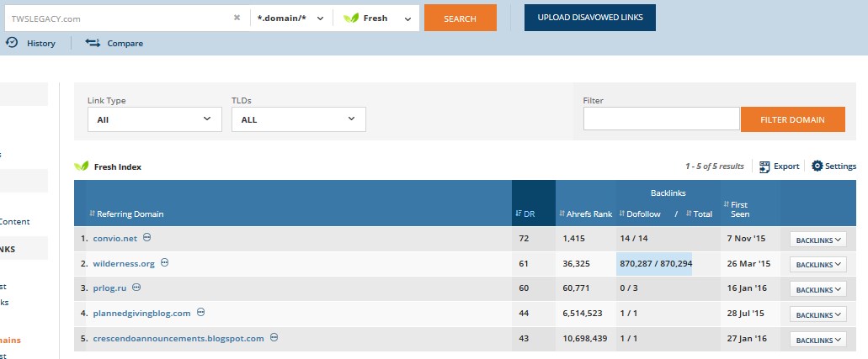Open the wilderness.org link
The image size is (868, 359).
[x=124, y=264]
